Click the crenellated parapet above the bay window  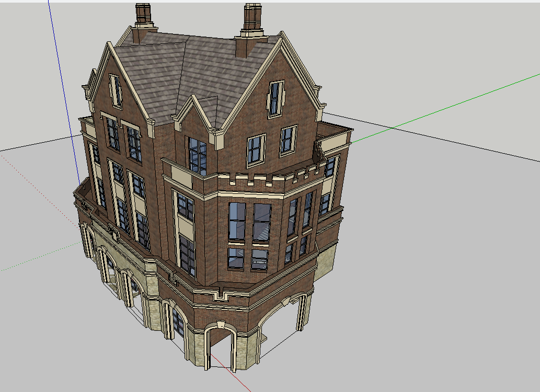coord(272,177)
